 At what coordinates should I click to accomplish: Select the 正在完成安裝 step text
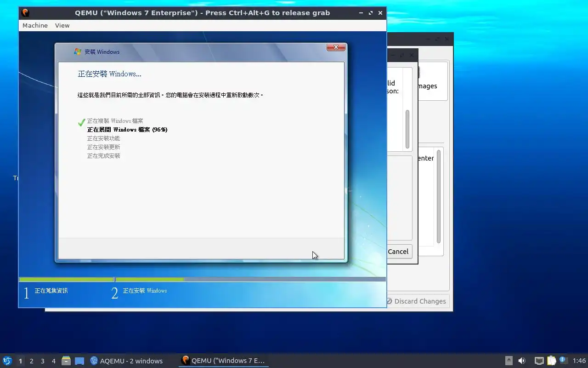[x=103, y=156]
